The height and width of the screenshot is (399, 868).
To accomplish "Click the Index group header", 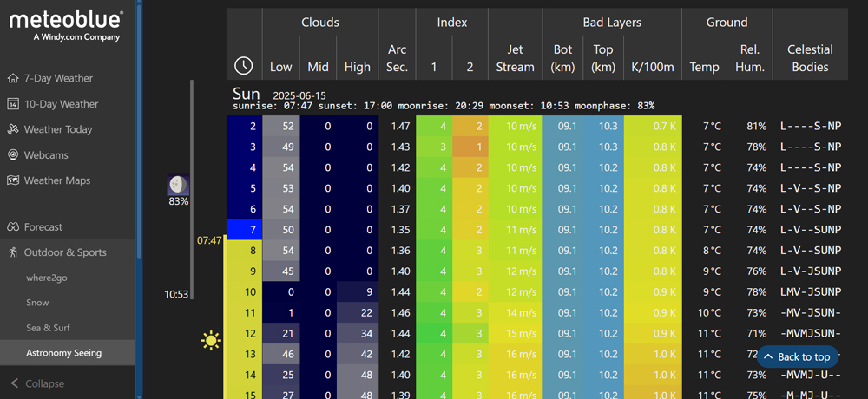I will point(451,23).
